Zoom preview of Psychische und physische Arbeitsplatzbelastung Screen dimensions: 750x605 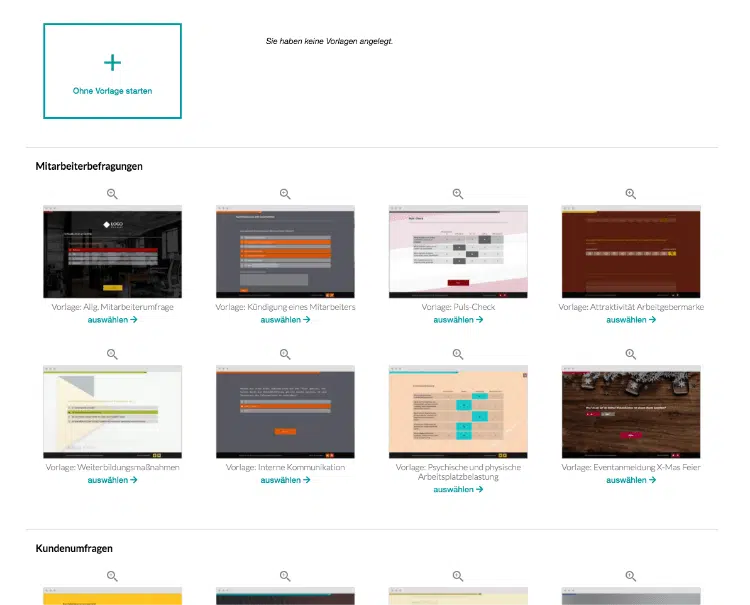[x=458, y=354]
